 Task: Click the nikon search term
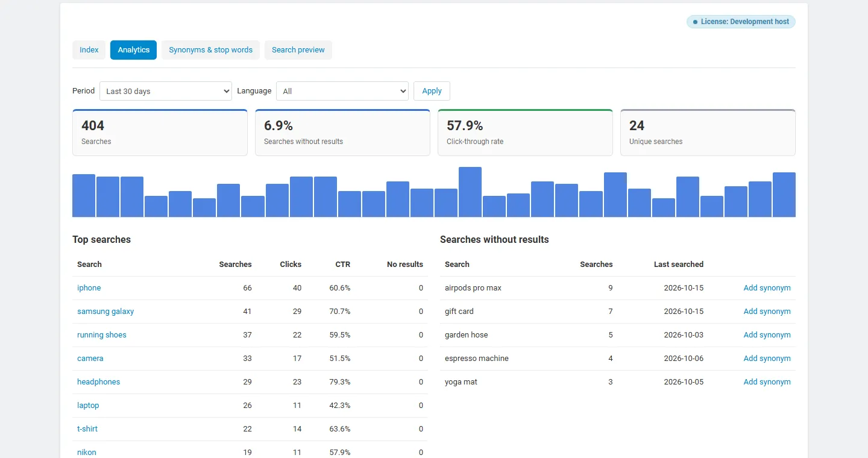click(87, 452)
